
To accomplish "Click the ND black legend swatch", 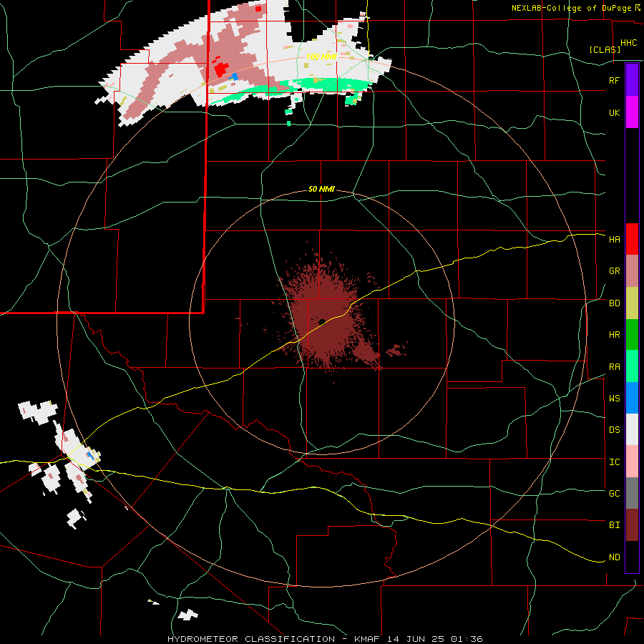I will click(x=632, y=557).
